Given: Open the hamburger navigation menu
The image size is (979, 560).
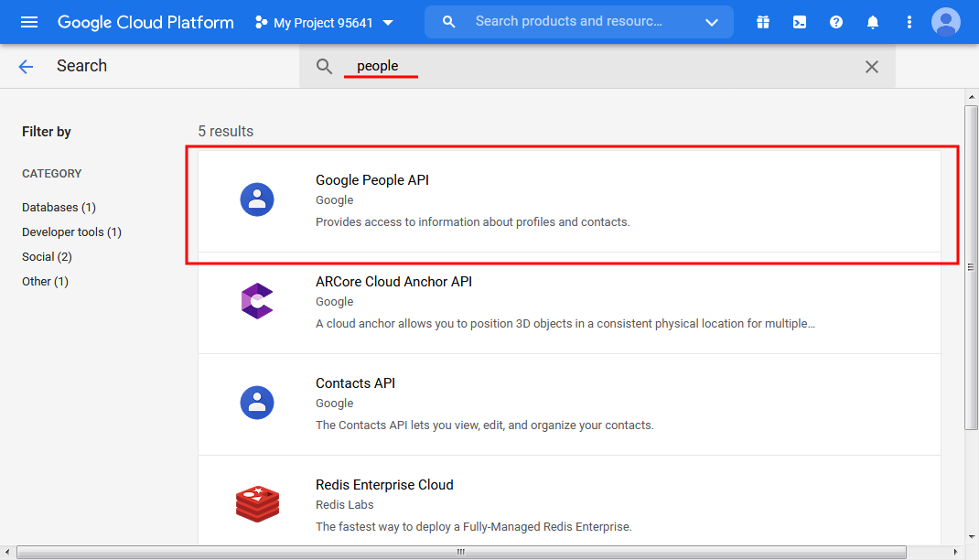Looking at the screenshot, I should pyautogui.click(x=29, y=23).
